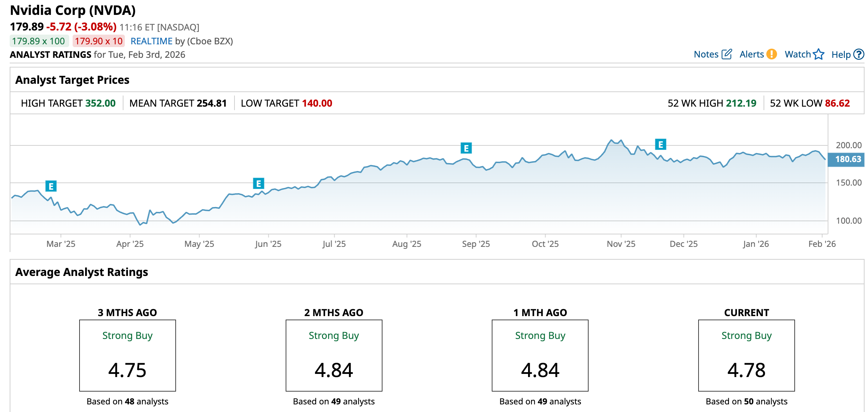The width and height of the screenshot is (868, 412).
Task: Click the earnings marker near Jun '25
Action: point(258,183)
